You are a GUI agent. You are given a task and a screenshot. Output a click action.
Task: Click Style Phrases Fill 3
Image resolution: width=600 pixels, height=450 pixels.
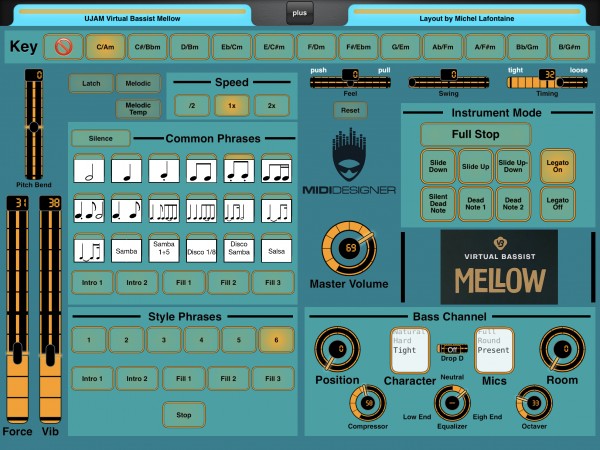coord(273,378)
